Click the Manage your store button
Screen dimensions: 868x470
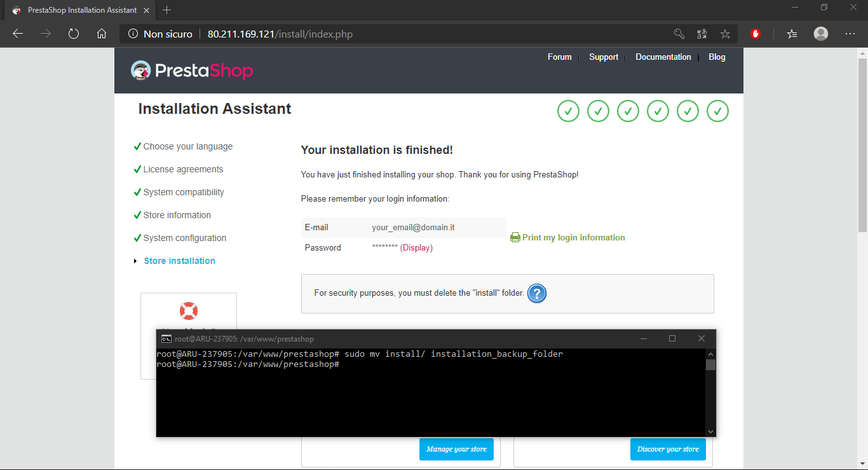pos(456,449)
